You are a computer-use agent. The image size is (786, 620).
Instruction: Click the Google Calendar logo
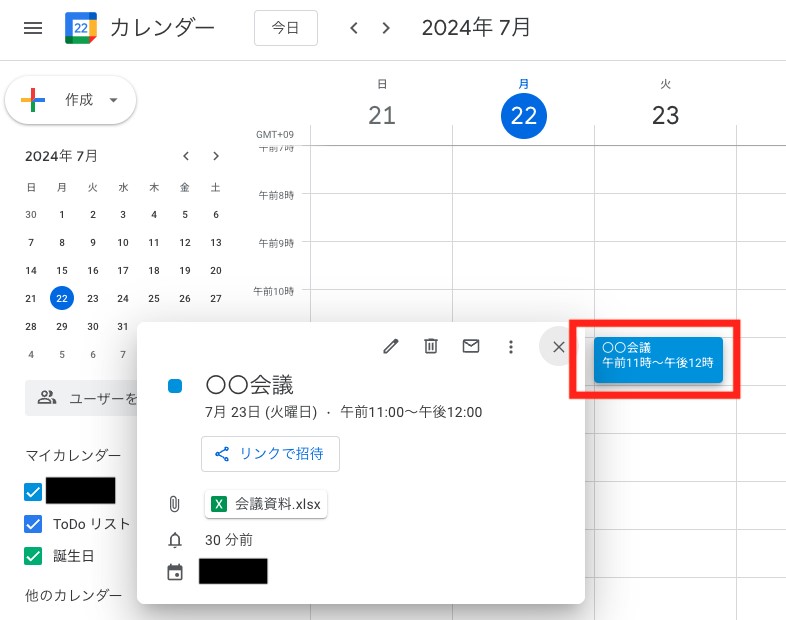[x=81, y=28]
